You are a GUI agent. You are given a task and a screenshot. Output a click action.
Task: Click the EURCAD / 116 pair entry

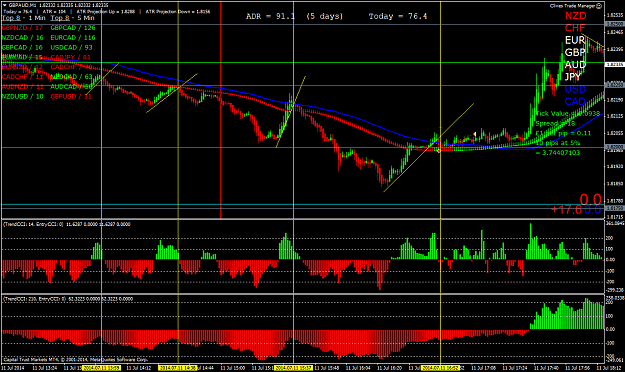point(73,37)
